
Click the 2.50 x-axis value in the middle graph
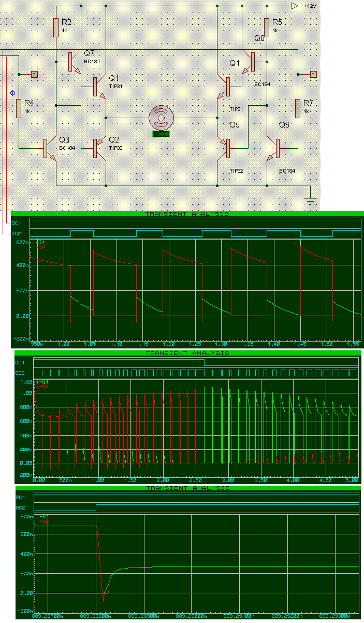pyautogui.click(x=196, y=480)
